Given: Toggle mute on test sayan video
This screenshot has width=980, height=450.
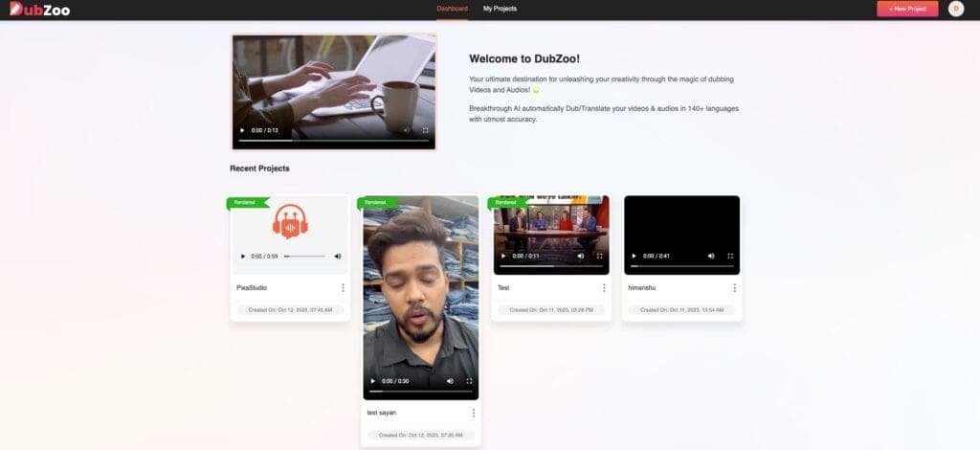Looking at the screenshot, I should (450, 381).
